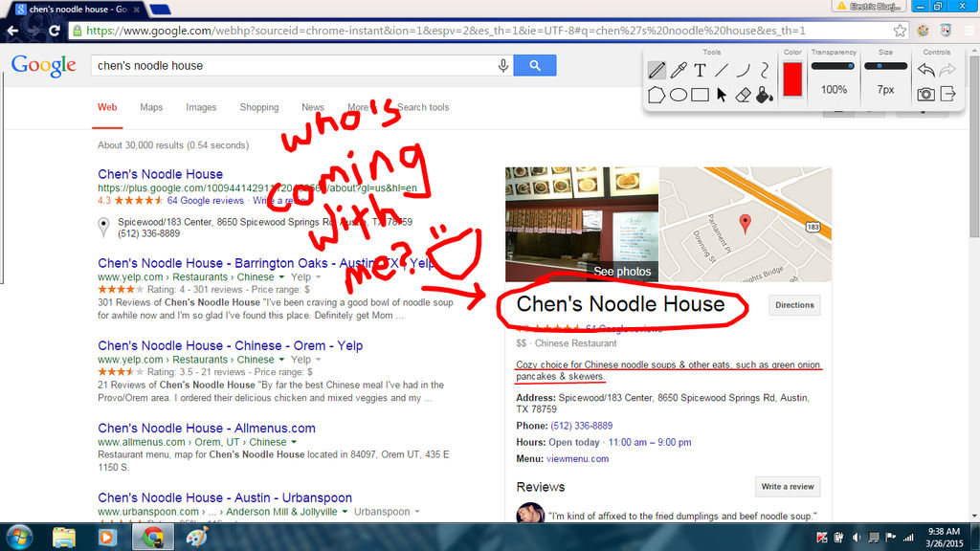Open File Explorer from the taskbar
Screen dimensions: 980x551
(x=64, y=538)
